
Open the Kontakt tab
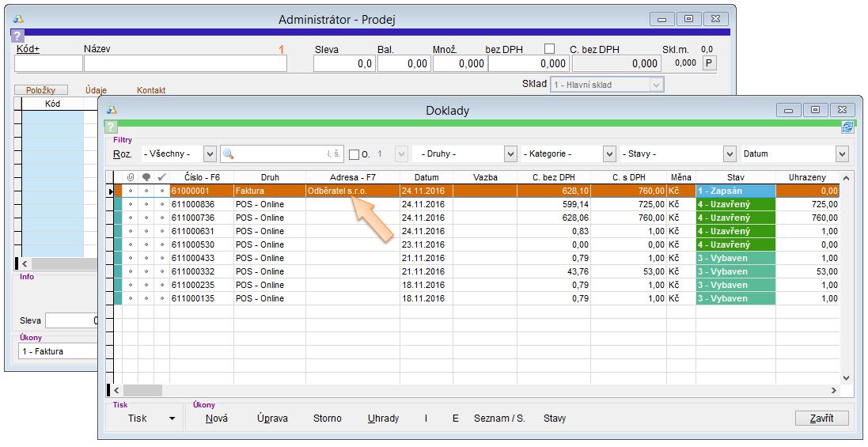151,90
